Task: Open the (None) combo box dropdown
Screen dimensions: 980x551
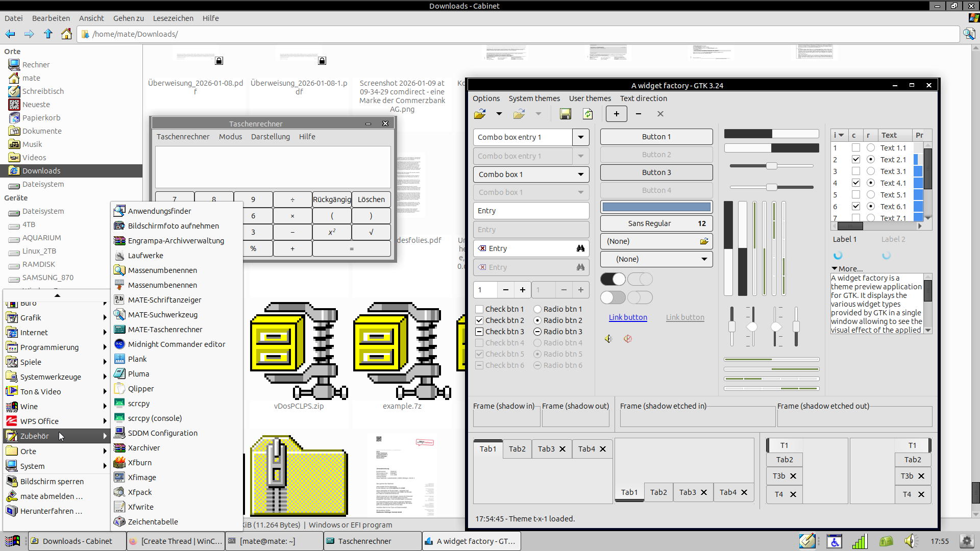Action: (656, 259)
